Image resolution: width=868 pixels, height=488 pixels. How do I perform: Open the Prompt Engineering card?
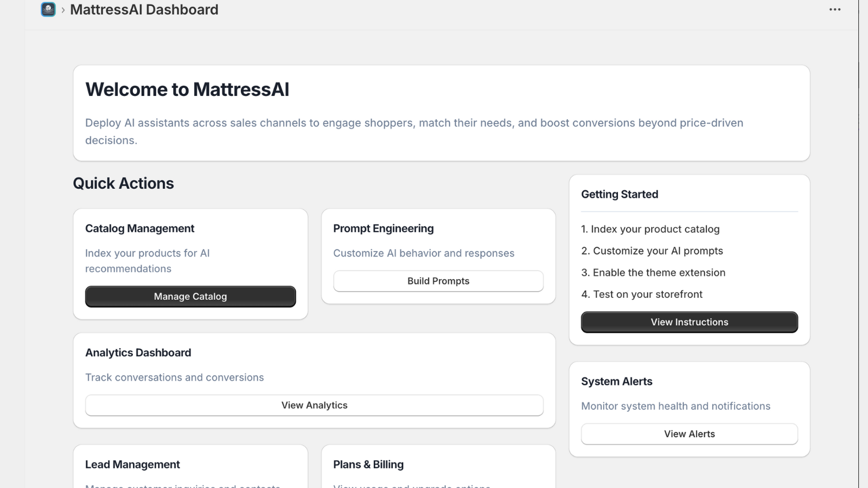click(x=384, y=228)
